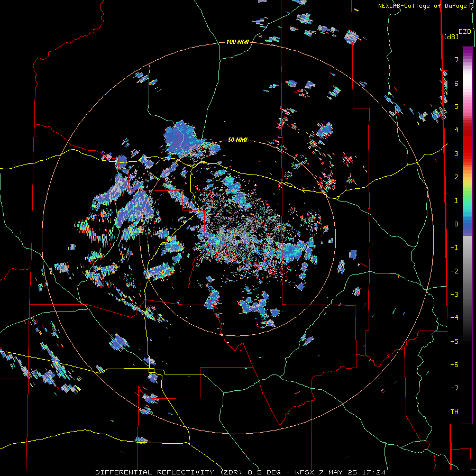
Task: Click the 50 NMI range ring label
Action: (237, 140)
